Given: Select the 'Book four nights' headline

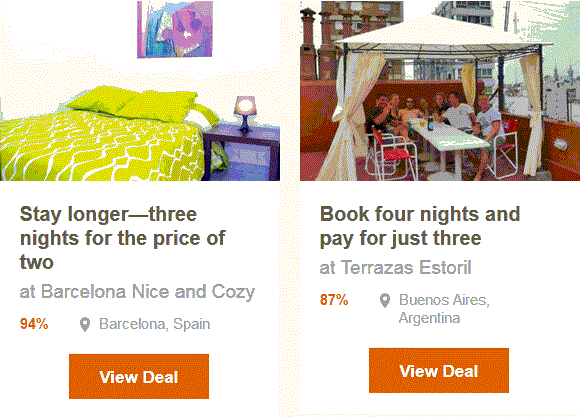Looking at the screenshot, I should pyautogui.click(x=420, y=226).
